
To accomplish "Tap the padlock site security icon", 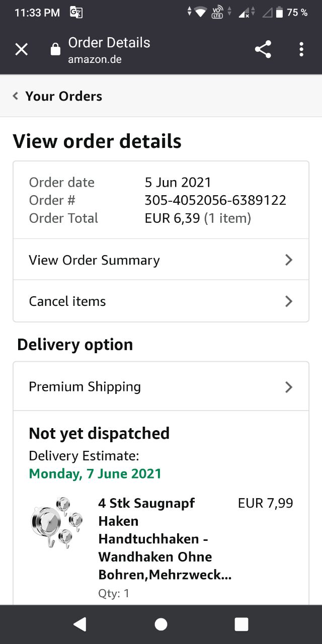I will pyautogui.click(x=55, y=49).
